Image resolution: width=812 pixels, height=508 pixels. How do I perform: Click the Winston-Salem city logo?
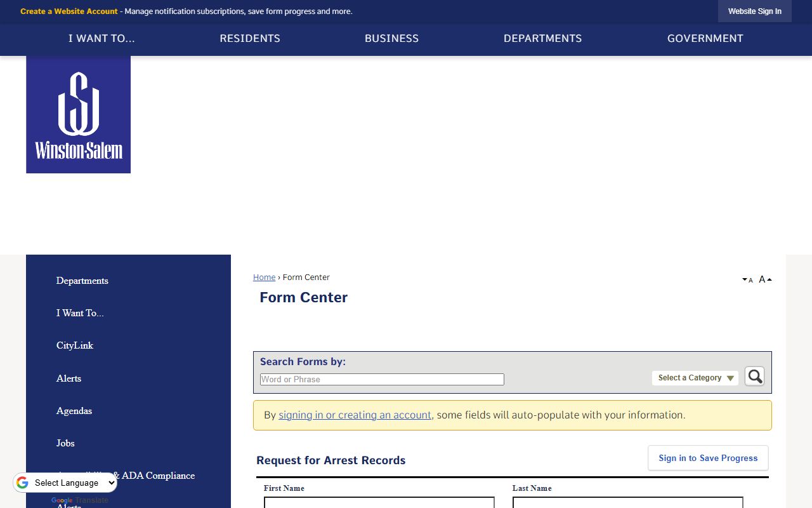(78, 114)
